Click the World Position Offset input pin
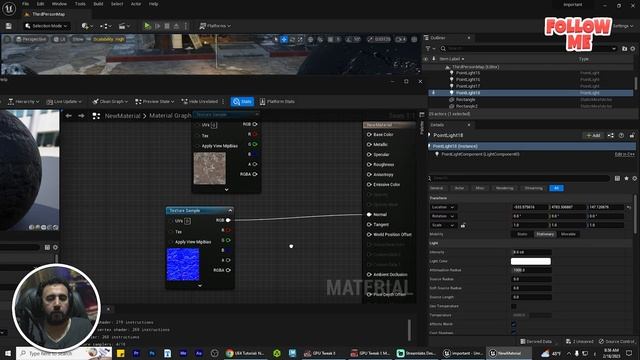Image resolution: width=640 pixels, height=360 pixels. pyautogui.click(x=369, y=235)
